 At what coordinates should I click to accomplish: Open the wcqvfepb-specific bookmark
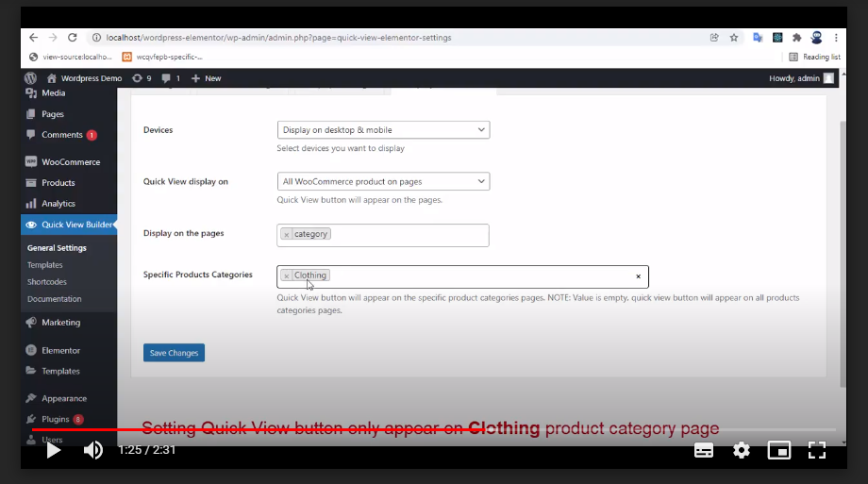(162, 57)
